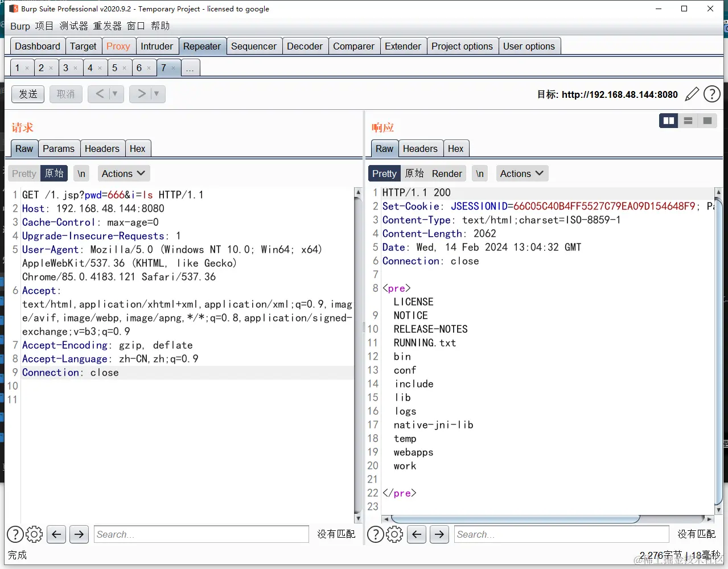Screen dimensions: 728x569
Task: Open response Hex tab
Action: (455, 149)
